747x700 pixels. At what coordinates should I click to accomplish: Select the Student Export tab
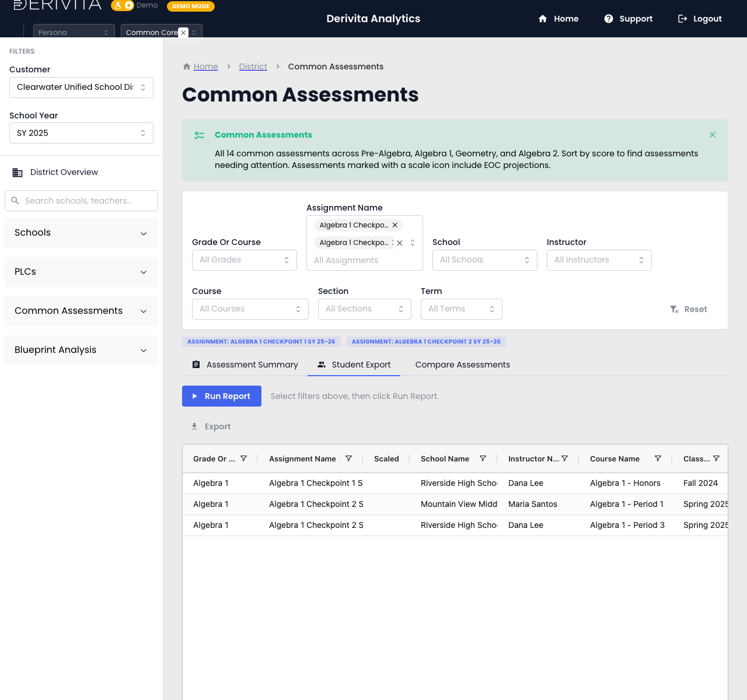354,365
